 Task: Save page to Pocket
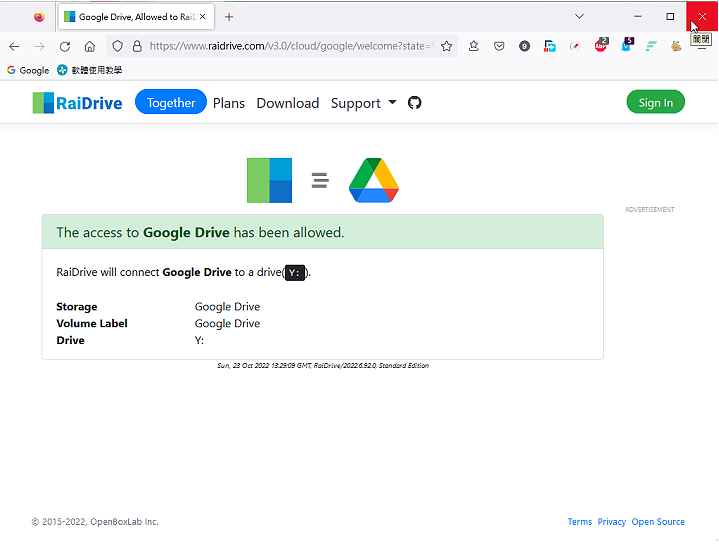[x=499, y=46]
